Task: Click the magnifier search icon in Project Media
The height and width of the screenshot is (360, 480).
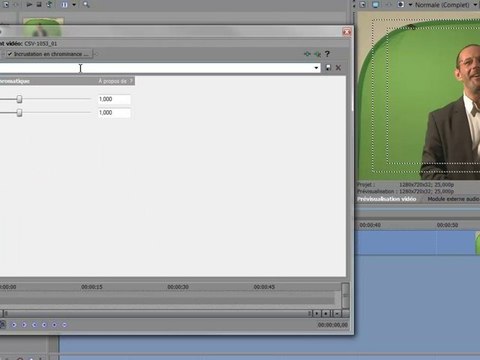Action: (86, 5)
